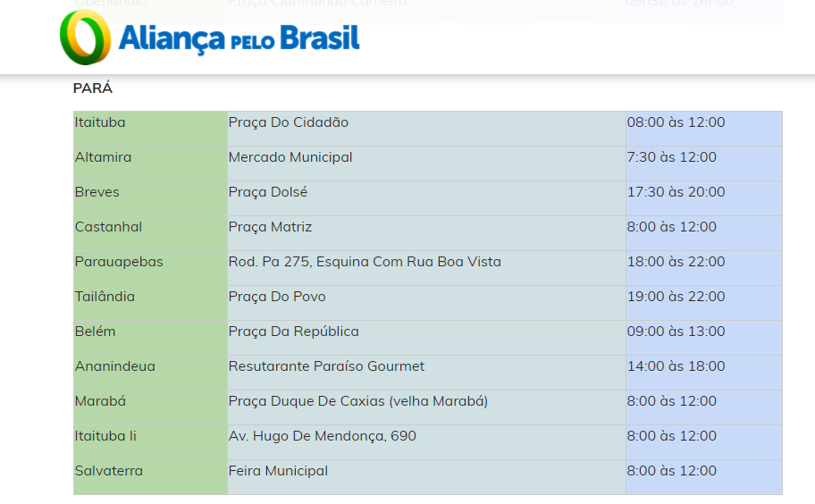The image size is (815, 504).
Task: Select the Av. Hugo De Mendonça address
Action: (322, 436)
